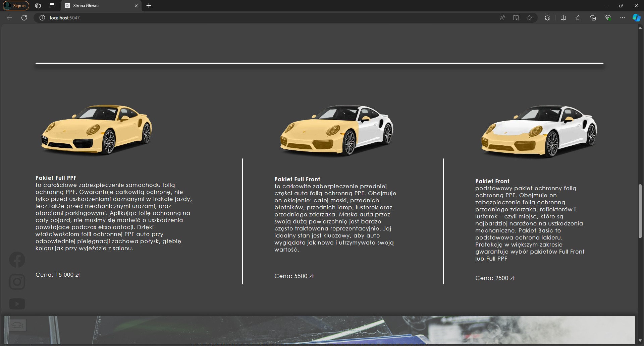This screenshot has width=644, height=346.
Task: Open Settings and more ellipsis menu
Action: (x=623, y=18)
